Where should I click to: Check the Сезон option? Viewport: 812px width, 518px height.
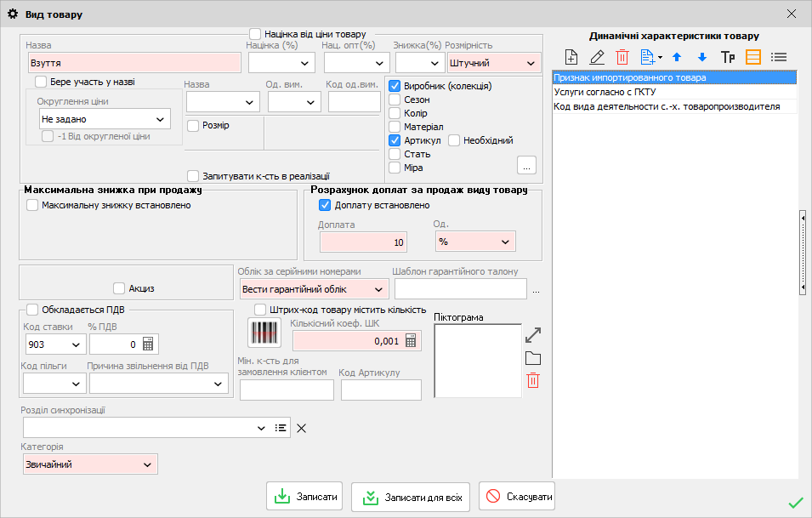click(x=395, y=100)
